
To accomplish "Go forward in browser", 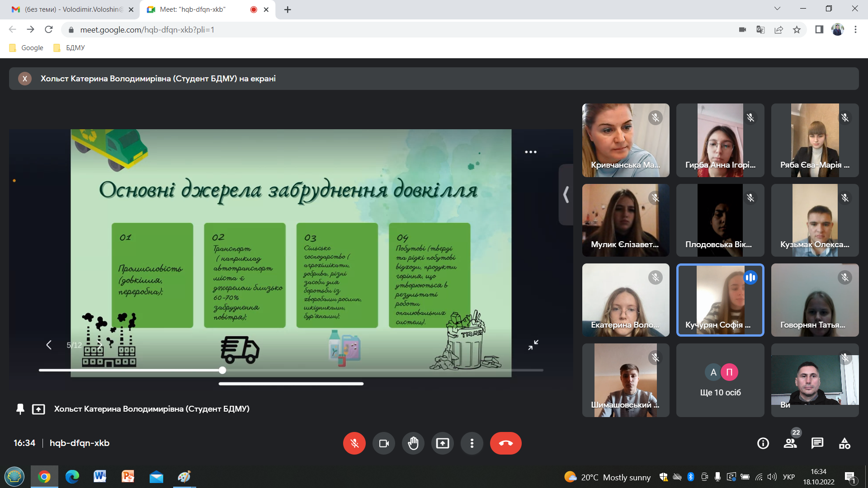I will pyautogui.click(x=30, y=29).
